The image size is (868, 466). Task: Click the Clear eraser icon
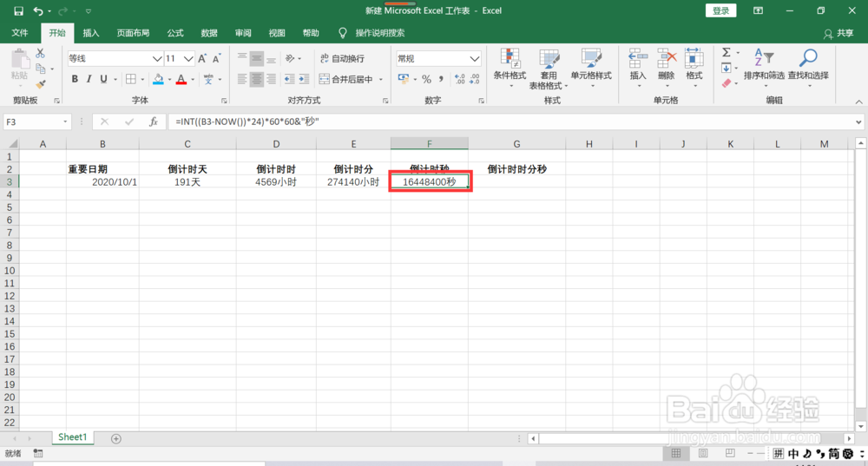(x=727, y=83)
